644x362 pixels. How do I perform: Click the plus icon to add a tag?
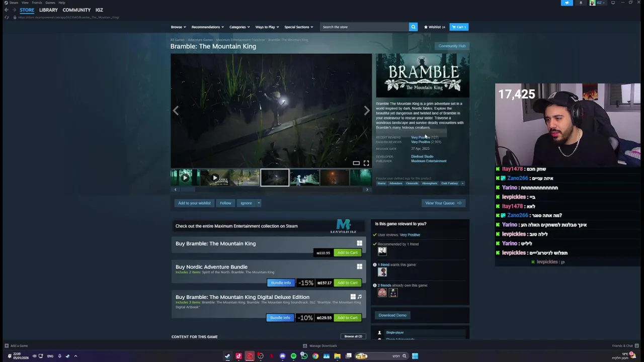coord(462,183)
